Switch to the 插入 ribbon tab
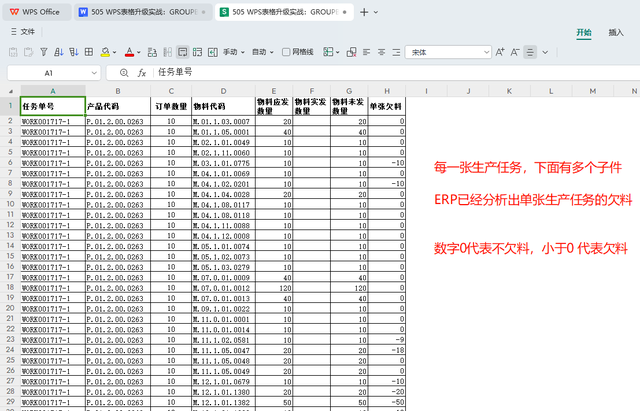 (616, 32)
